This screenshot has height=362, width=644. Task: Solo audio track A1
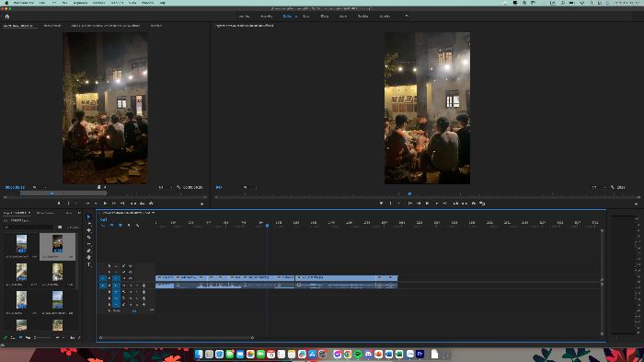pos(137,285)
